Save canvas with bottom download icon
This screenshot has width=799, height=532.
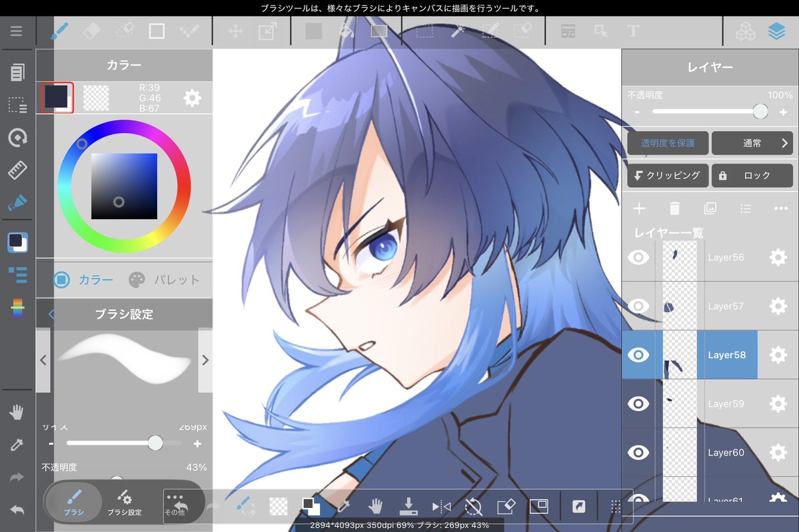(x=408, y=506)
